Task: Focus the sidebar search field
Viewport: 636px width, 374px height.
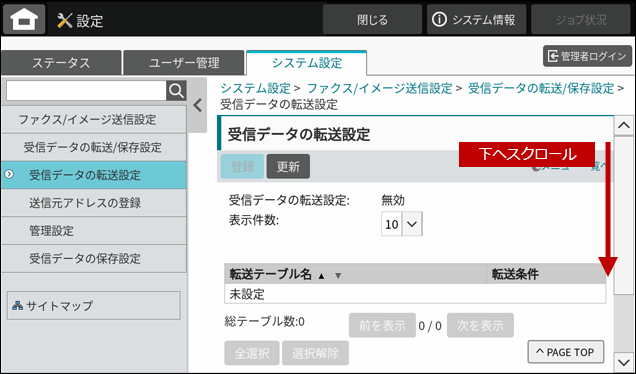Action: pos(86,90)
